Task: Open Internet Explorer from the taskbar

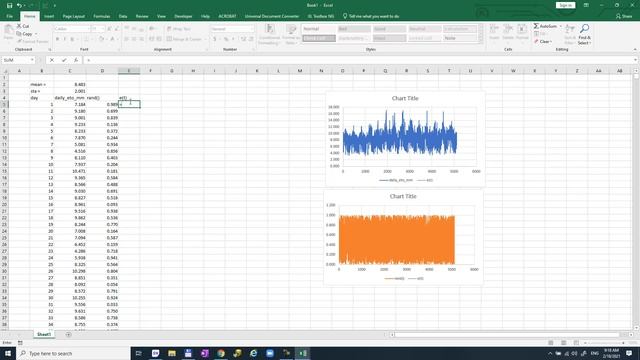Action: click(253, 353)
